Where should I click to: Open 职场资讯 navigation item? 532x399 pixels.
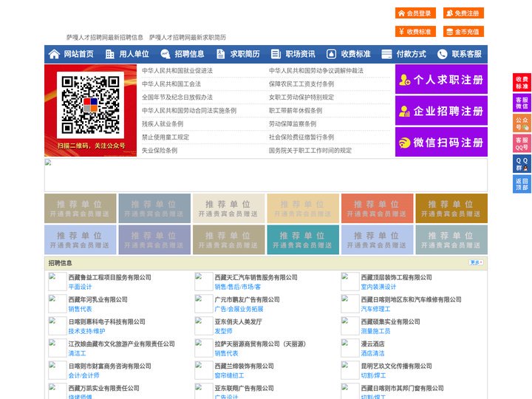300,54
